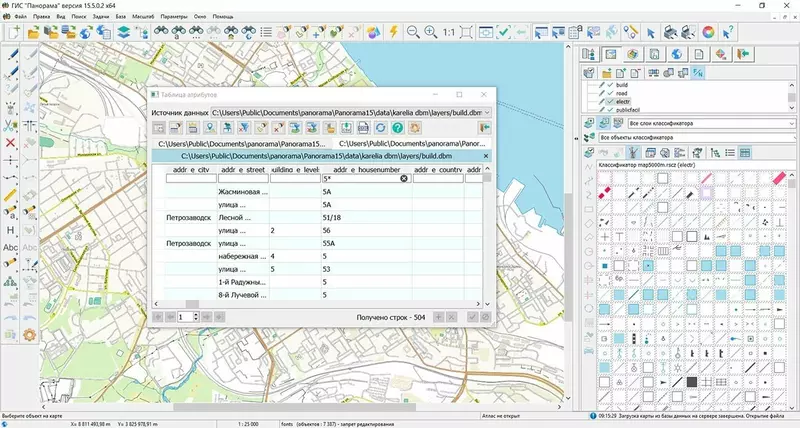Open the Источник данных path dropdown
The height and width of the screenshot is (428, 800).
[486, 113]
